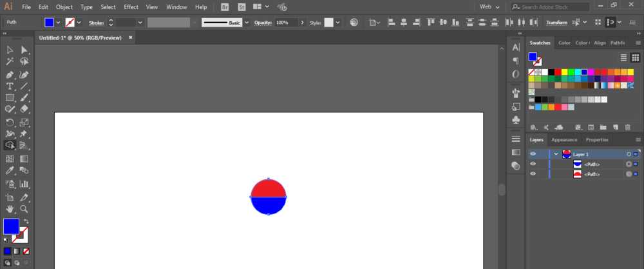Open the File menu
Viewport: 644px width, 269px height.
pyautogui.click(x=26, y=7)
